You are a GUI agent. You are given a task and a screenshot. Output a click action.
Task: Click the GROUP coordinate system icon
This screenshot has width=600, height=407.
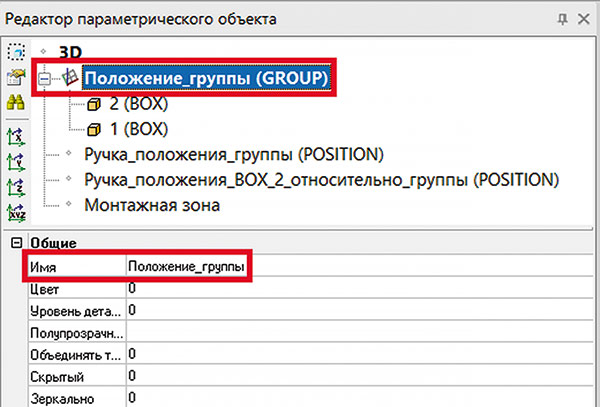click(x=70, y=78)
